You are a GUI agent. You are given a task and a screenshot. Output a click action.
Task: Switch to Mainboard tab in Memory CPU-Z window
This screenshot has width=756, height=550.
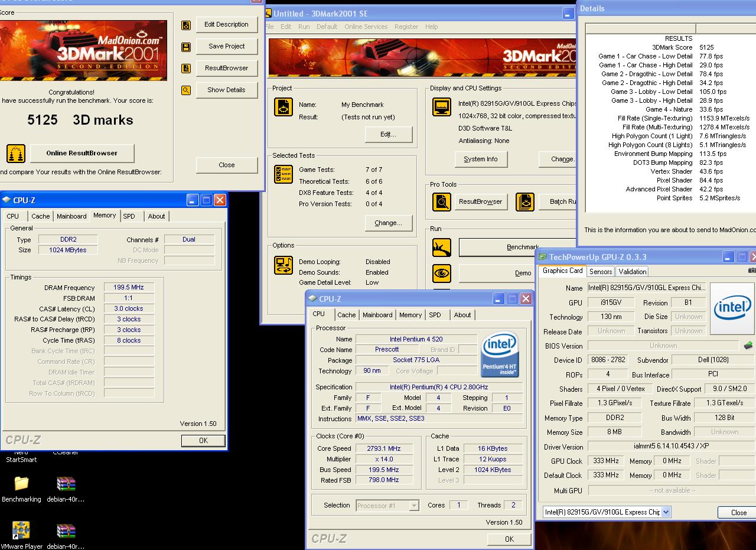pos(71,216)
